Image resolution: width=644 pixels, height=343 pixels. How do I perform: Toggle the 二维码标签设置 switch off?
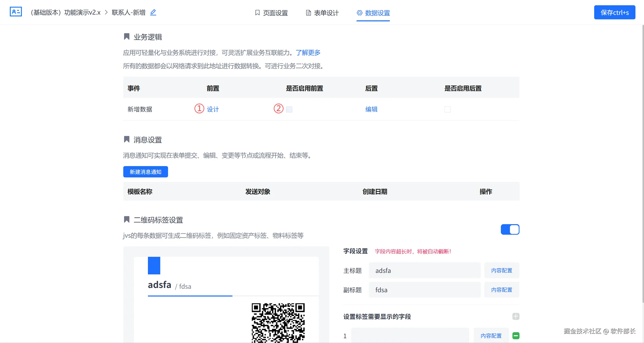[510, 229]
